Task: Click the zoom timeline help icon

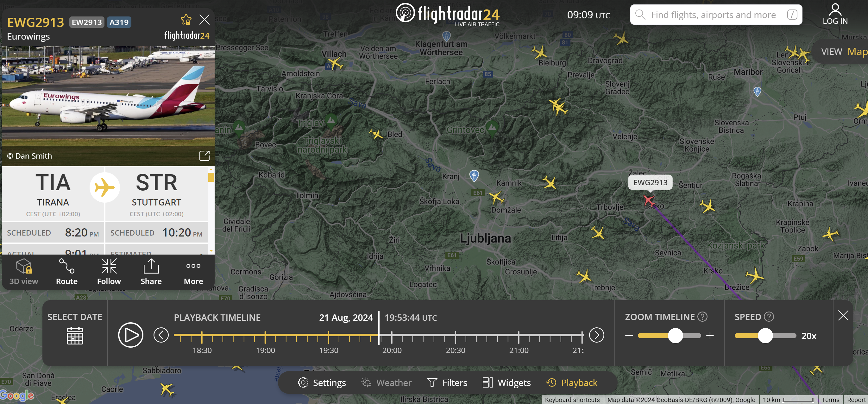Action: [702, 317]
